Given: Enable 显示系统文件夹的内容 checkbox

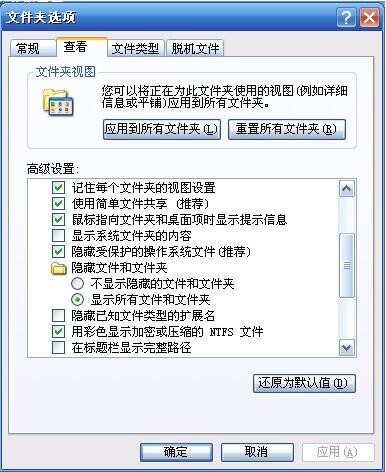Looking at the screenshot, I should (x=58, y=236).
